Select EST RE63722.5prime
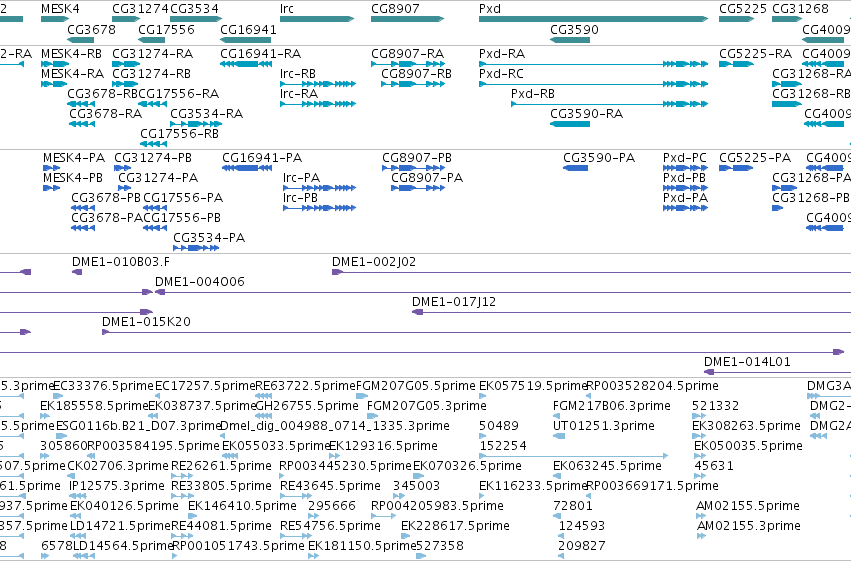The image size is (851, 561). (x=306, y=386)
